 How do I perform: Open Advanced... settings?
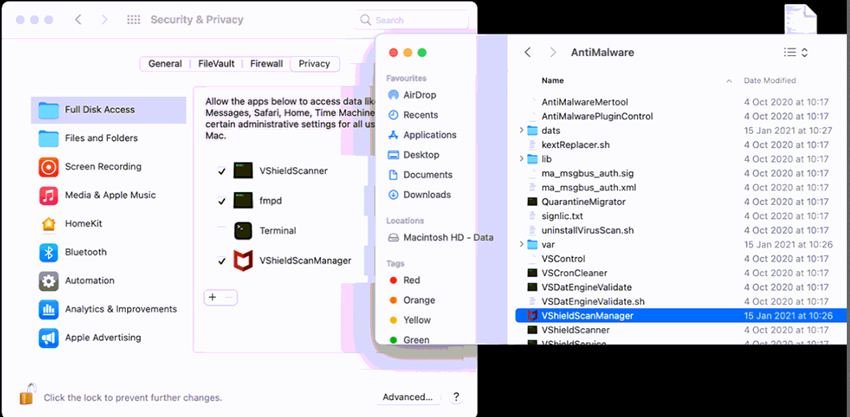(x=407, y=397)
